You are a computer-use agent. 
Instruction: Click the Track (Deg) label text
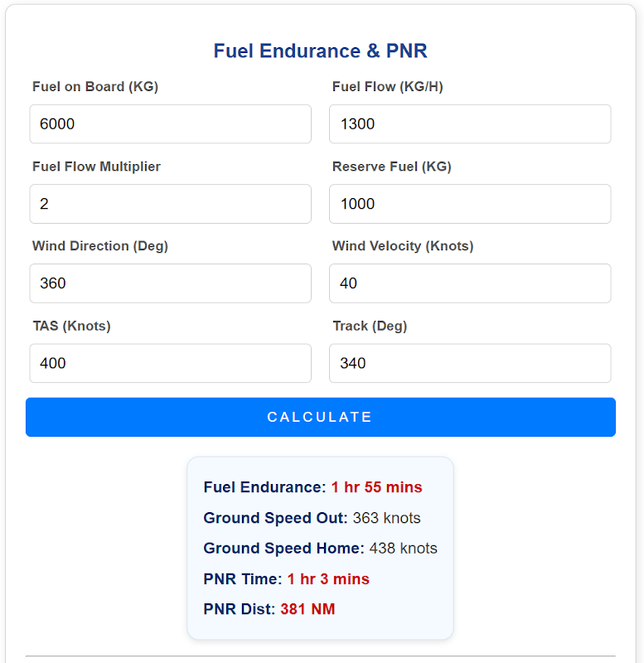[370, 326]
